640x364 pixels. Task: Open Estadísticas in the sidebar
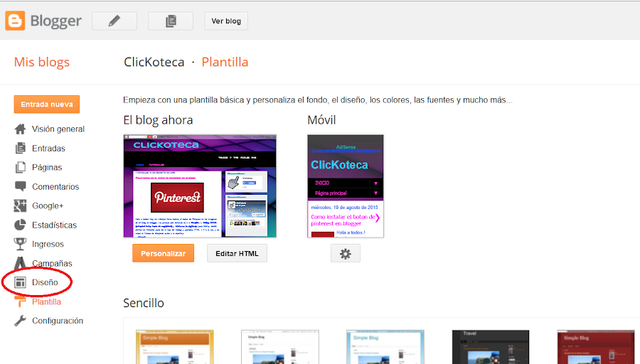pos(54,225)
